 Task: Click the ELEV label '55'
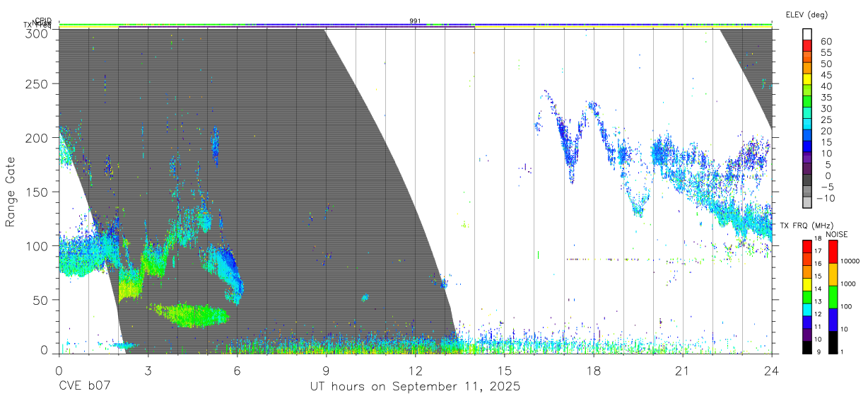825,52
